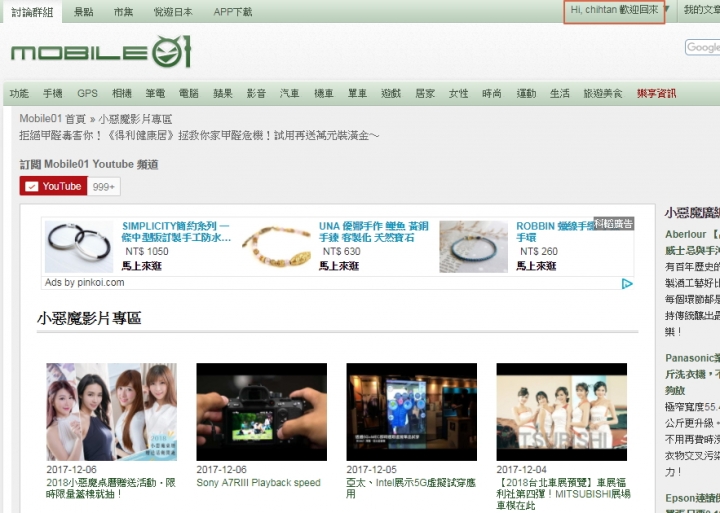Viewport: 720px width, 513px height.
Task: Expand the Hi, chihtan 歡迎回來 dropdown arrow
Action: click(667, 9)
